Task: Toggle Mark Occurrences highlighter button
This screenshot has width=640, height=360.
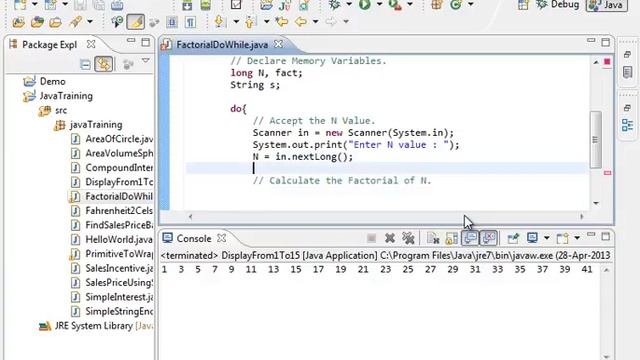Action: [x=136, y=22]
